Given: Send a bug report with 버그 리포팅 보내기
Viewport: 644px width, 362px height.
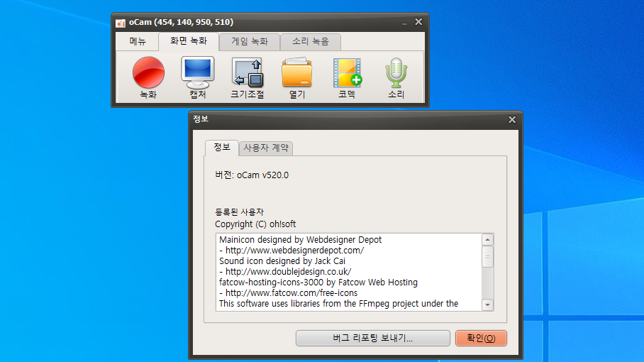Looking at the screenshot, I should (373, 338).
